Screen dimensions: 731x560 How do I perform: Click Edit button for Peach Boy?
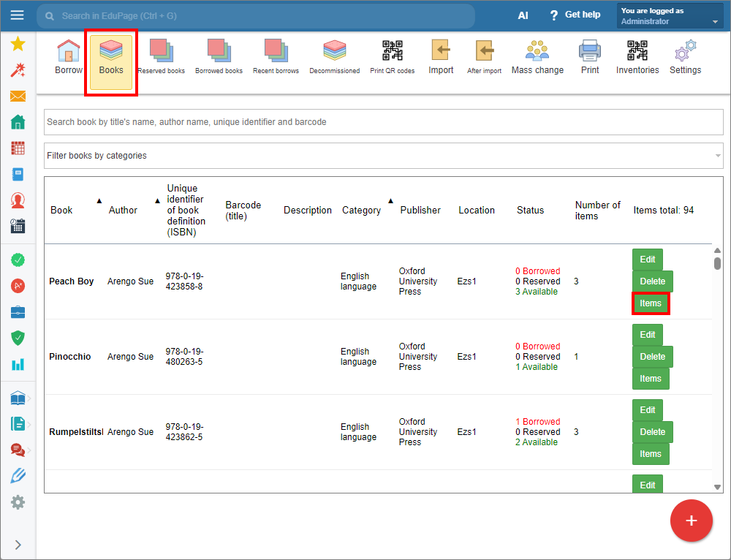pyautogui.click(x=647, y=260)
